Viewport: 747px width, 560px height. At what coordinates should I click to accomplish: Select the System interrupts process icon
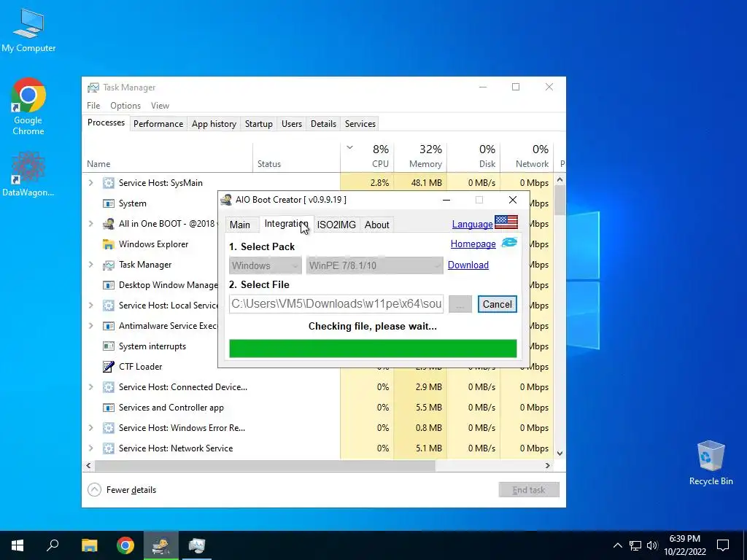click(x=109, y=346)
